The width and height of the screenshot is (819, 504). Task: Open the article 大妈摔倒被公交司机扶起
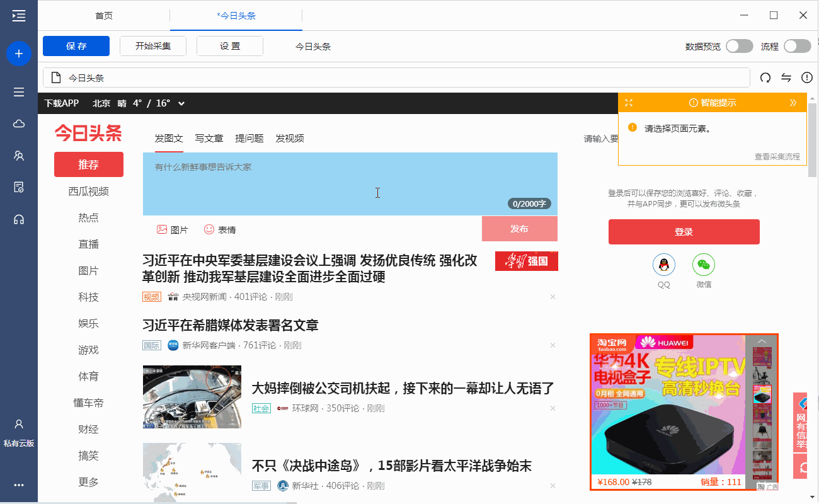coord(403,388)
